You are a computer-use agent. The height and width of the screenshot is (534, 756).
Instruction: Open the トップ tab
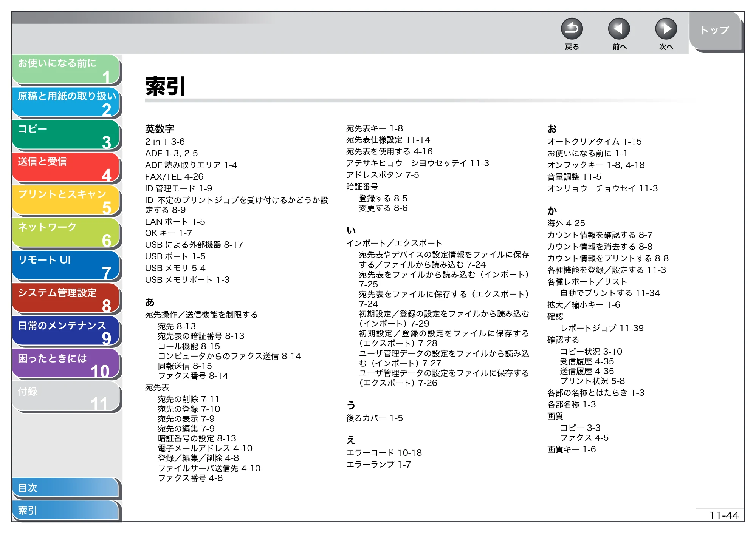point(714,31)
